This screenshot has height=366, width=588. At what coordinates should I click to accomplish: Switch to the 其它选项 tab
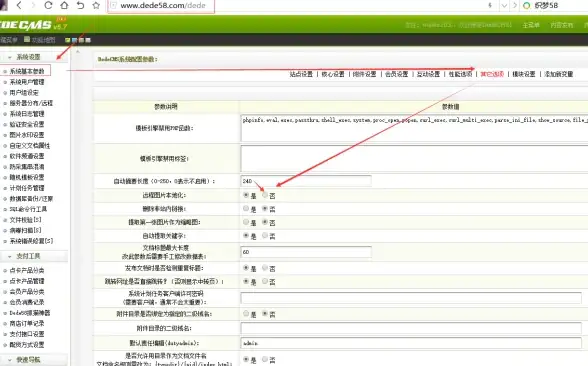pyautogui.click(x=492, y=74)
